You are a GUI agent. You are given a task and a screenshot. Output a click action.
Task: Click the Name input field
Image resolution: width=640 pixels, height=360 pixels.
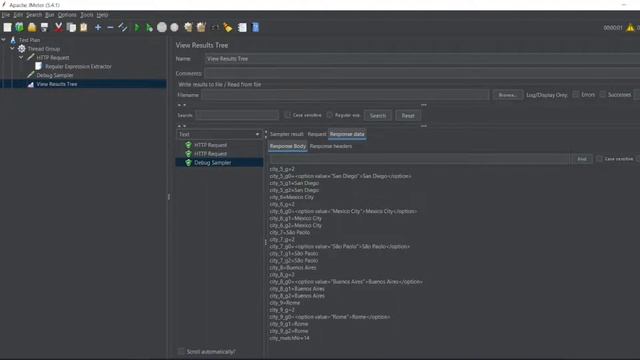tap(422, 59)
